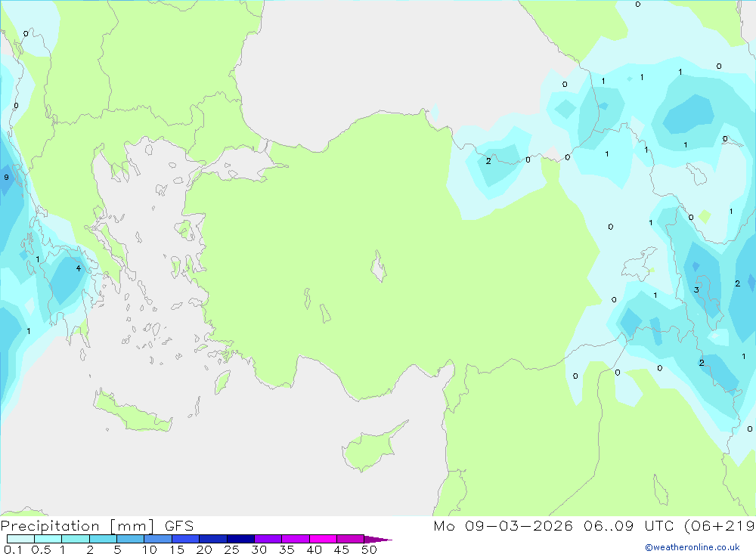Click the 0.1–0.5 mm palest cyan legend swatch

click(20, 539)
